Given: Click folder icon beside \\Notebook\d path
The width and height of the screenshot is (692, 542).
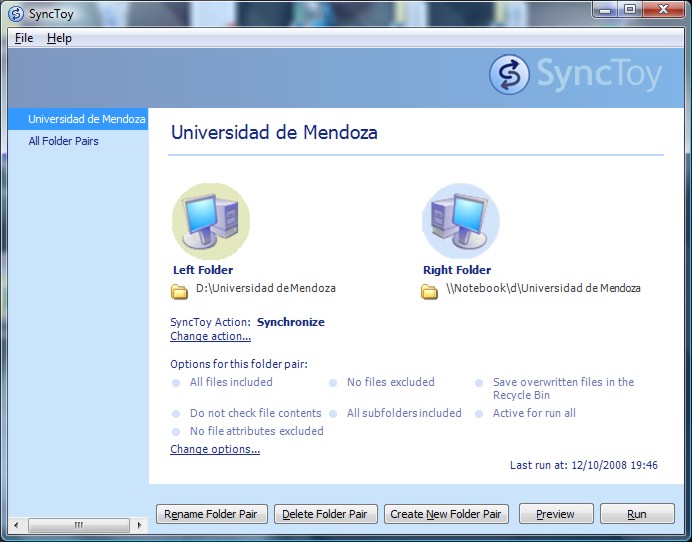Looking at the screenshot, I should point(429,292).
